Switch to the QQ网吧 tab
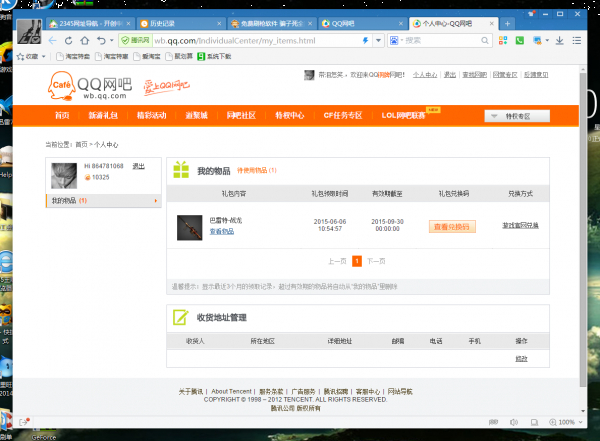This screenshot has height=441, width=600. (362, 24)
